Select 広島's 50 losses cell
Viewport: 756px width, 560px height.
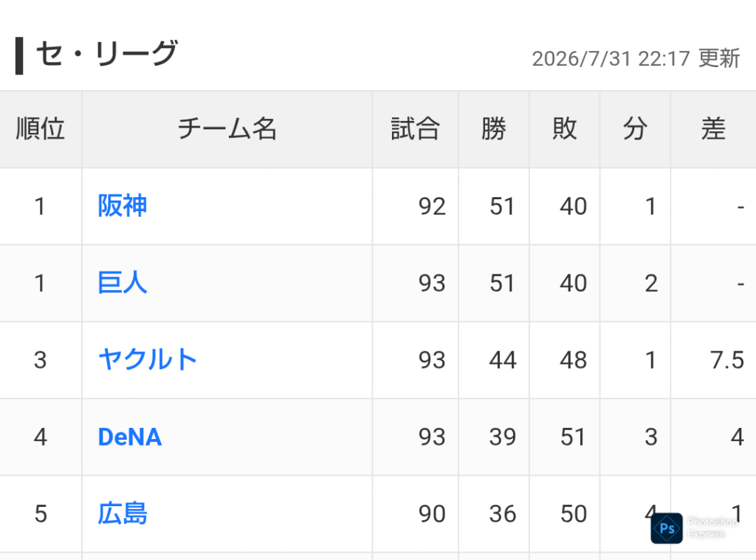click(565, 514)
